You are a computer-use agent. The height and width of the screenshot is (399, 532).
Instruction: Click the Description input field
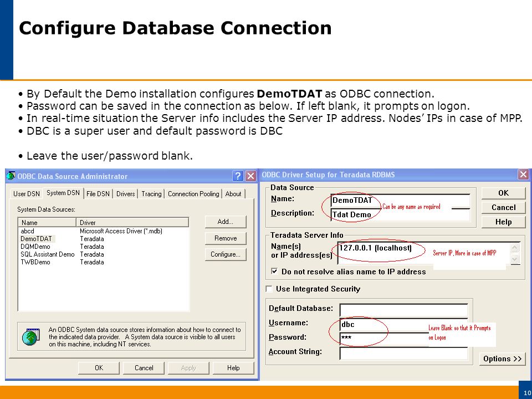tap(400, 215)
